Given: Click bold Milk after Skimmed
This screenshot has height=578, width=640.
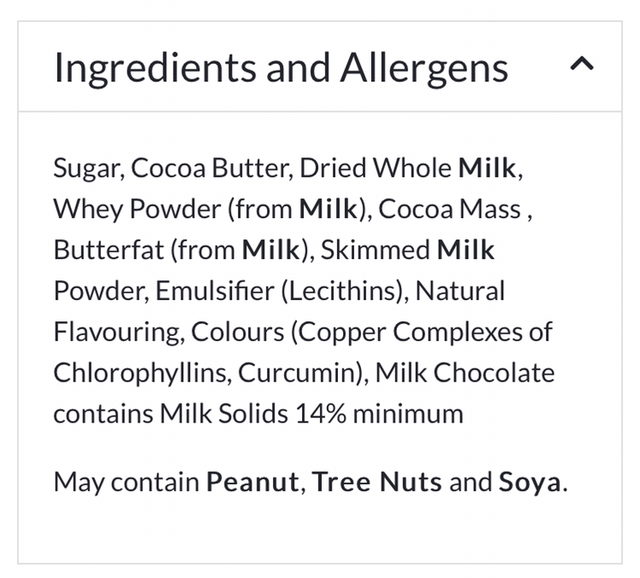Looking at the screenshot, I should coord(466,250).
